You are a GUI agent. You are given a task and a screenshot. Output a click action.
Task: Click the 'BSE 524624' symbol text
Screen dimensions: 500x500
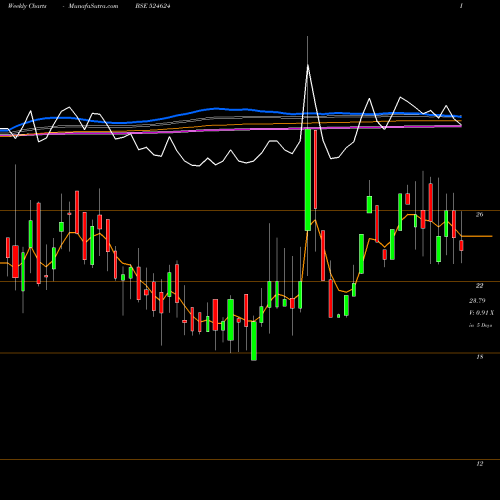pyautogui.click(x=153, y=6)
